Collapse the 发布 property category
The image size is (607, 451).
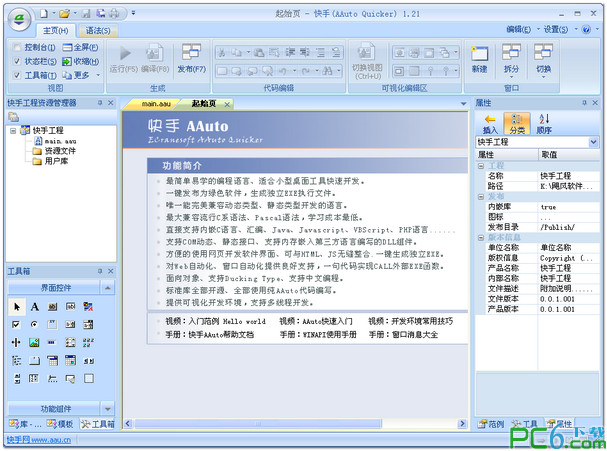pos(481,197)
